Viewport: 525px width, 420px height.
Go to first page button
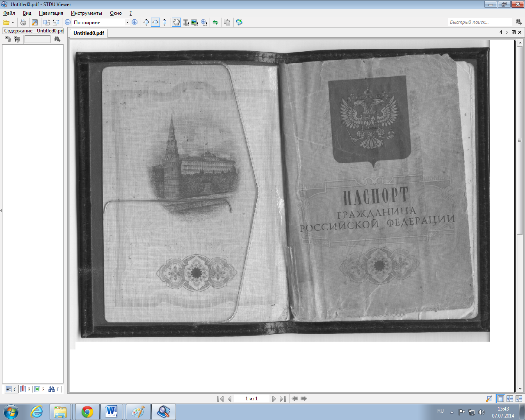pos(220,399)
